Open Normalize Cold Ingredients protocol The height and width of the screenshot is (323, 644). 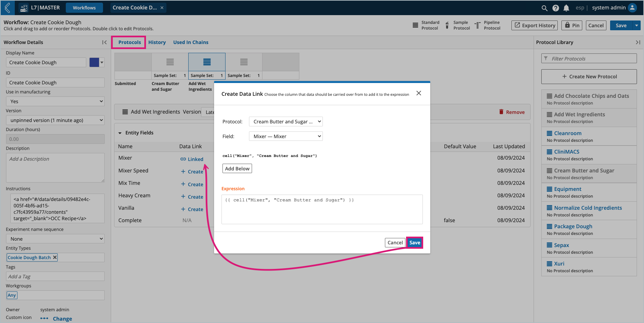(588, 208)
